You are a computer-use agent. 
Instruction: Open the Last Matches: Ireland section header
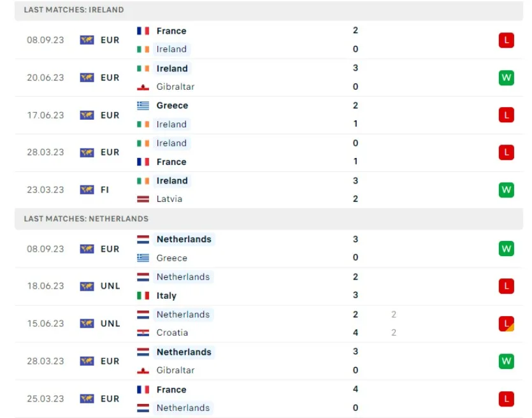pos(269,10)
